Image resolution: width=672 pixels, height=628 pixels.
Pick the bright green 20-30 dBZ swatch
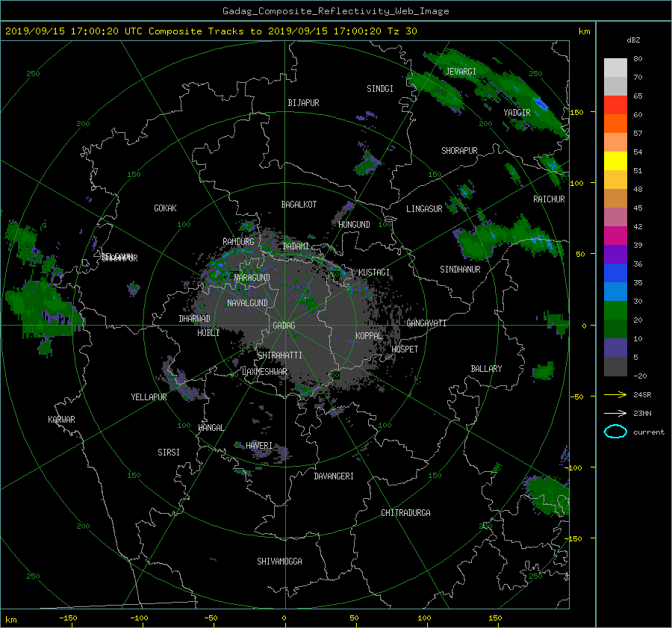[x=615, y=311]
